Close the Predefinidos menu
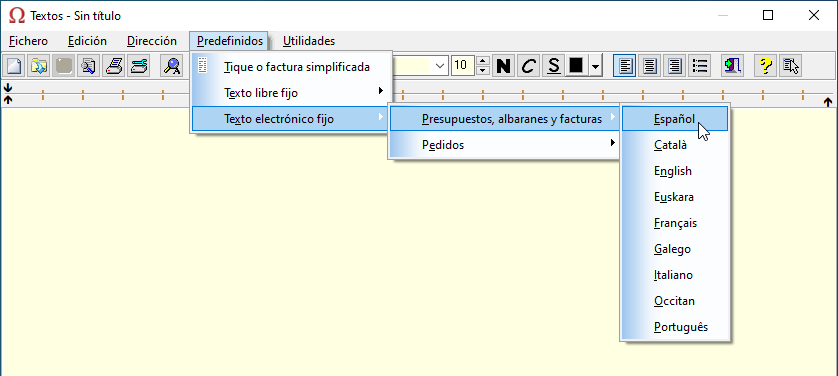Screen dimensions: 838x376 pyautogui.click(x=229, y=41)
